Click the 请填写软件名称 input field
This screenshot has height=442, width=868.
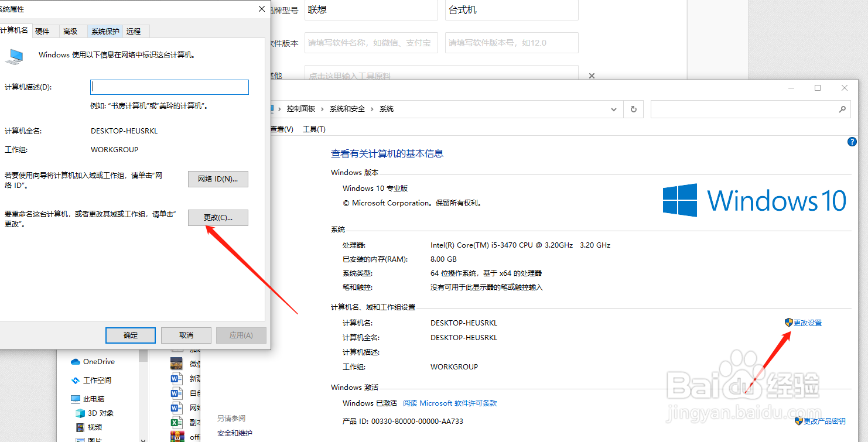tap(371, 43)
